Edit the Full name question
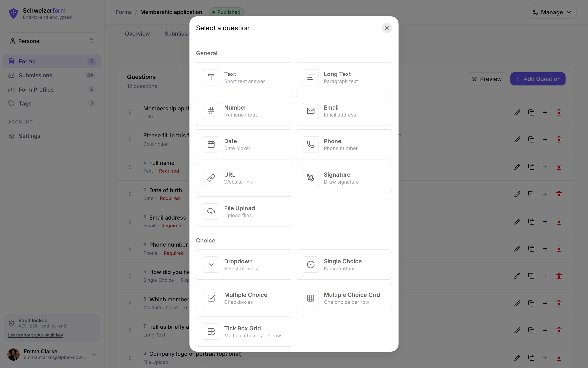The height and width of the screenshot is (368, 588). click(517, 167)
